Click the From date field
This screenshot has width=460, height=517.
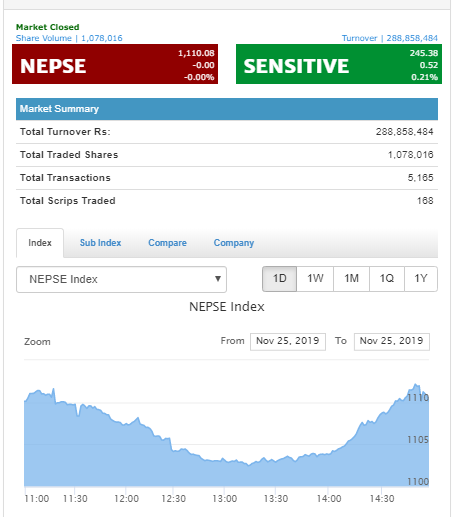(x=288, y=341)
